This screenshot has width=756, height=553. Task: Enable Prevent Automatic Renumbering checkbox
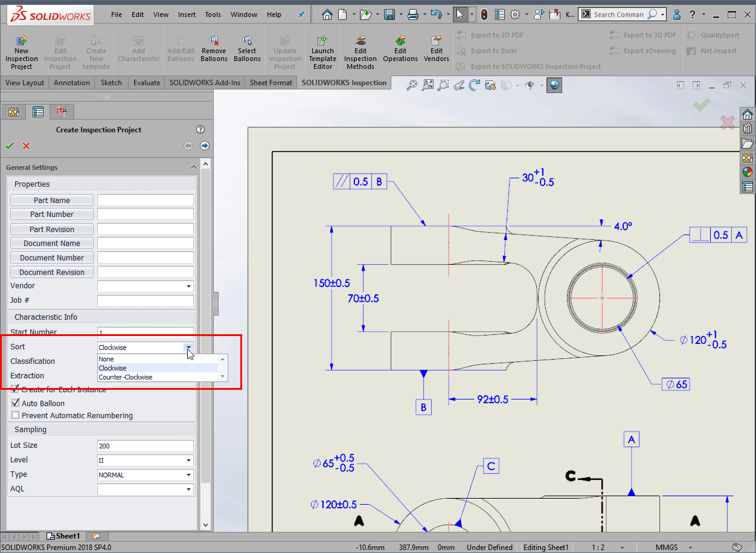pos(16,415)
